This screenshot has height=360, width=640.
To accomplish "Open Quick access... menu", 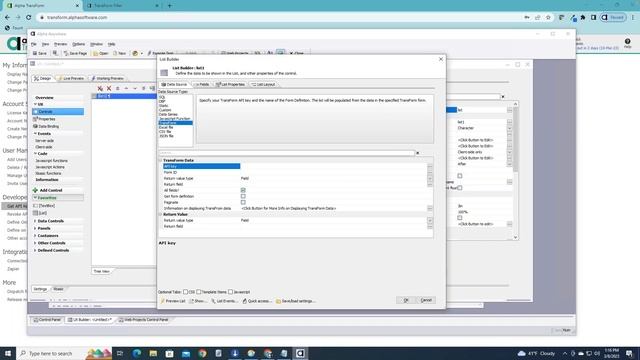I will click(x=257, y=301).
